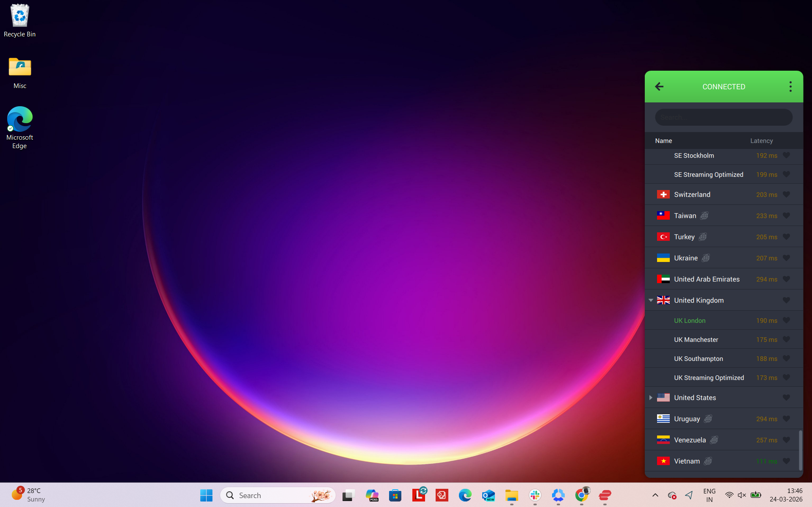This screenshot has height=507, width=812.
Task: Open Google Chrome from the taskbar
Action: pyautogui.click(x=582, y=495)
